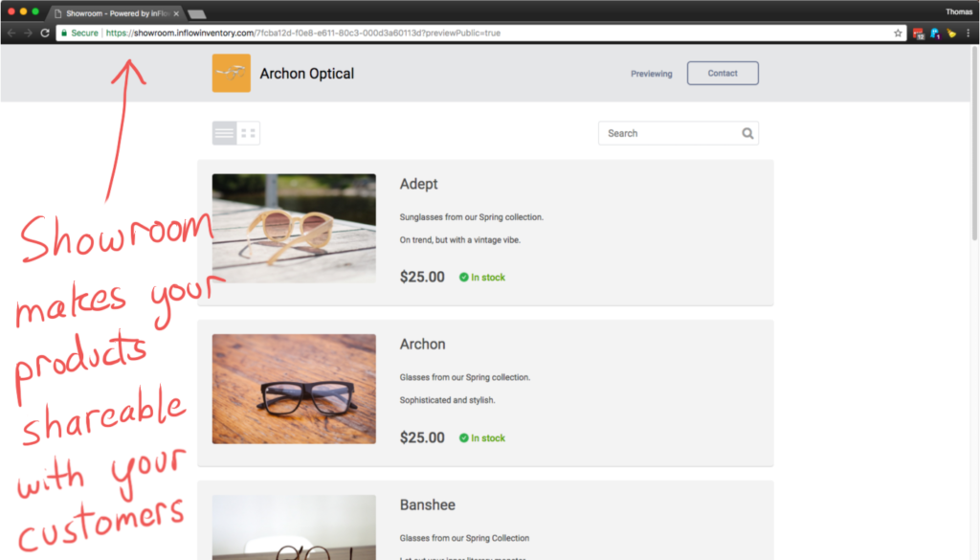Open Archon Optical store title
Image resolution: width=980 pixels, height=560 pixels.
pyautogui.click(x=307, y=74)
